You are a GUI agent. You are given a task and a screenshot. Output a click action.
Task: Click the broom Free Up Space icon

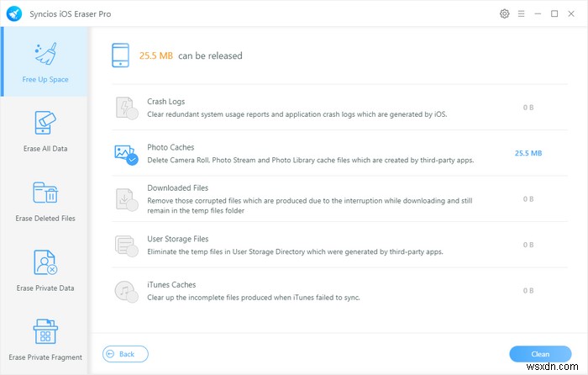tap(45, 54)
